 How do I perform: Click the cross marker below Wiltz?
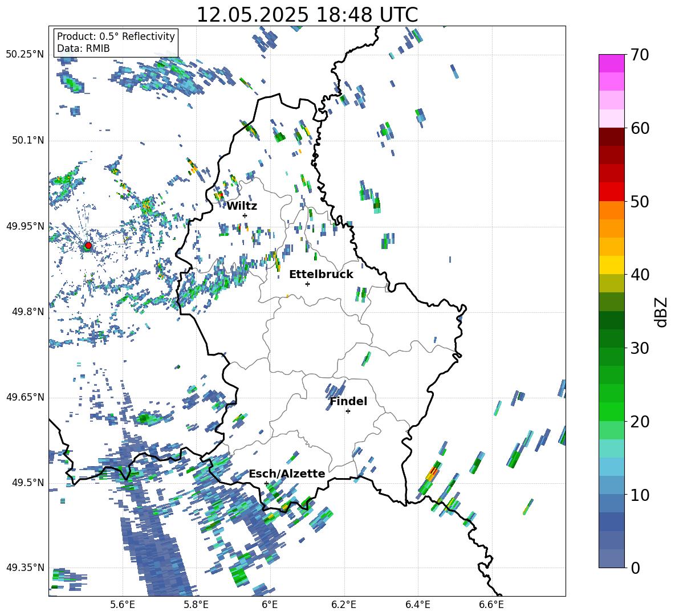(245, 215)
